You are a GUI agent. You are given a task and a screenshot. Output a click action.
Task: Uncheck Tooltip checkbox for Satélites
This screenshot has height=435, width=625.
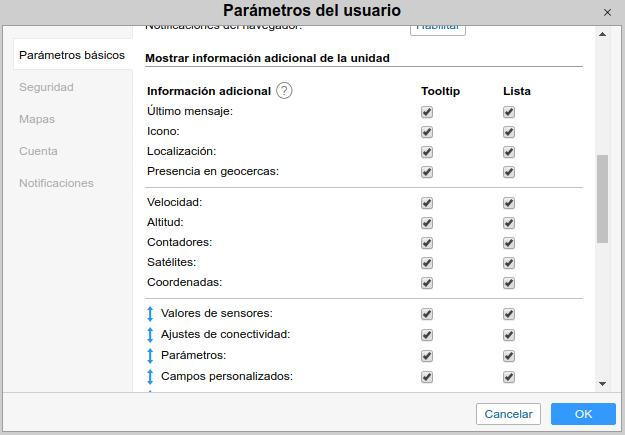click(427, 263)
